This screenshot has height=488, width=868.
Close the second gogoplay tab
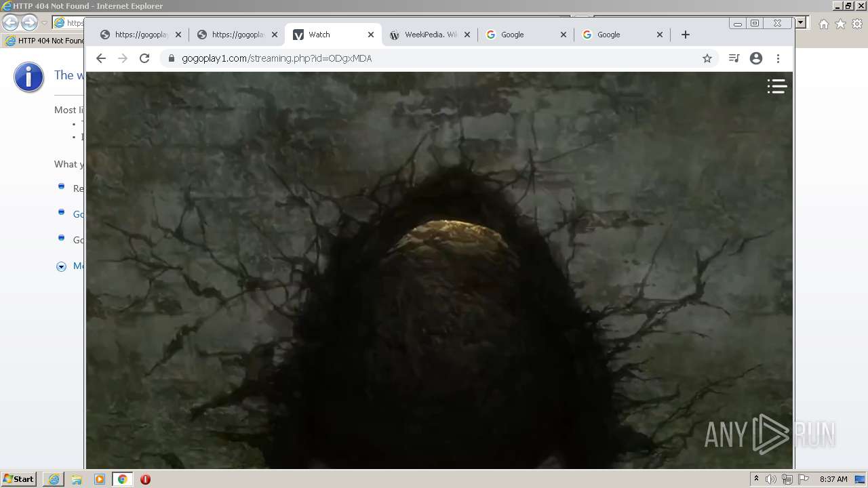[275, 35]
